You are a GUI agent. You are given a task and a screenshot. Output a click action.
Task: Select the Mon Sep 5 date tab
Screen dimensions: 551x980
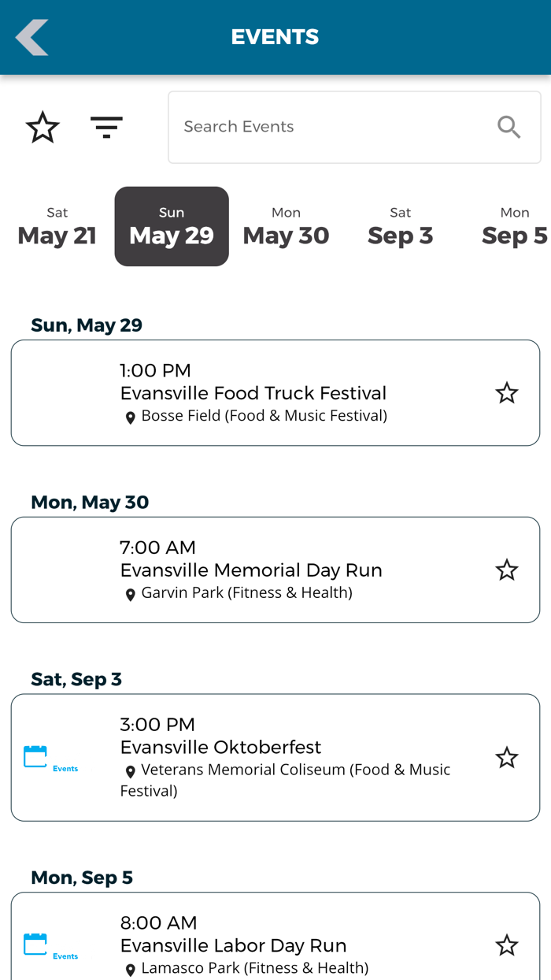(x=514, y=226)
